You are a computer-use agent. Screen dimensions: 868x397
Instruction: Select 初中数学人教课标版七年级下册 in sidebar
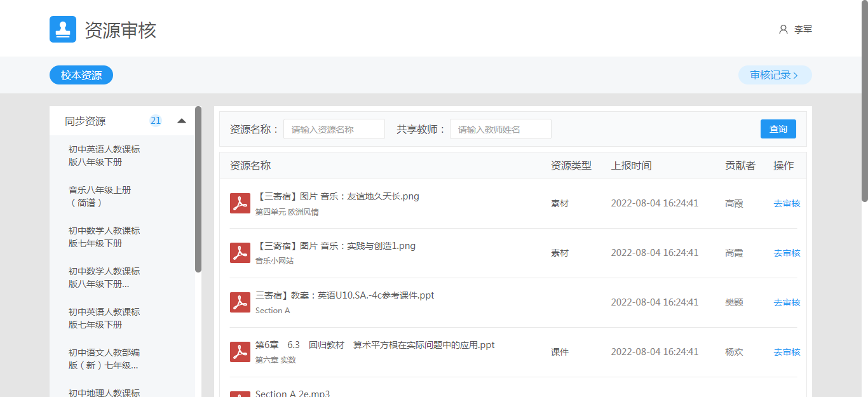(x=104, y=237)
